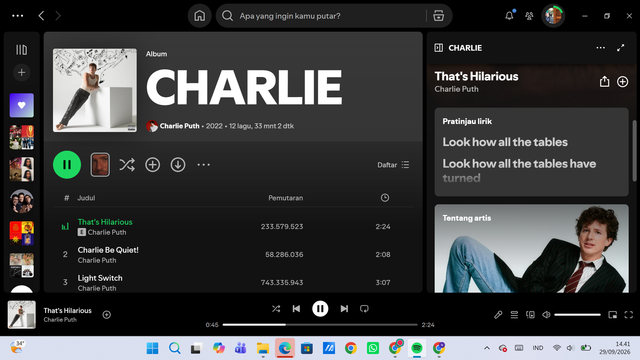Open the album preview thumbnail button

100,165
